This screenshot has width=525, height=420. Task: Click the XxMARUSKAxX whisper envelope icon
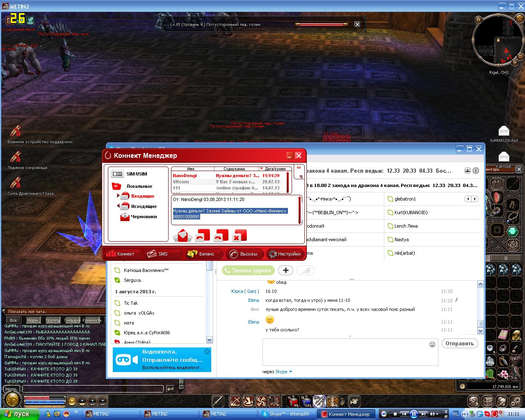(x=504, y=131)
